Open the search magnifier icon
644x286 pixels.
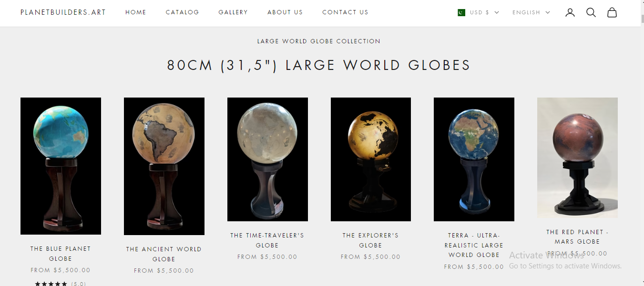[x=591, y=12]
